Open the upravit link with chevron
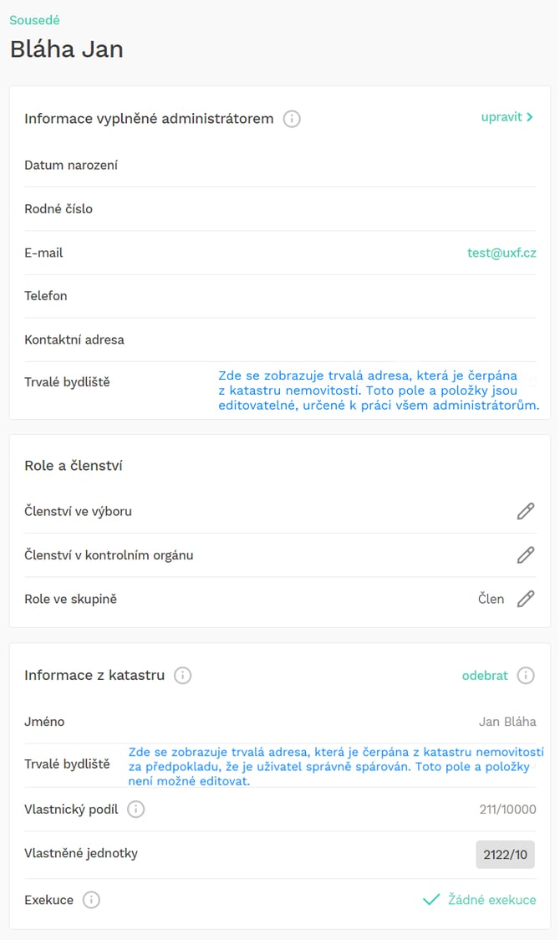The image size is (560, 940). (x=507, y=117)
